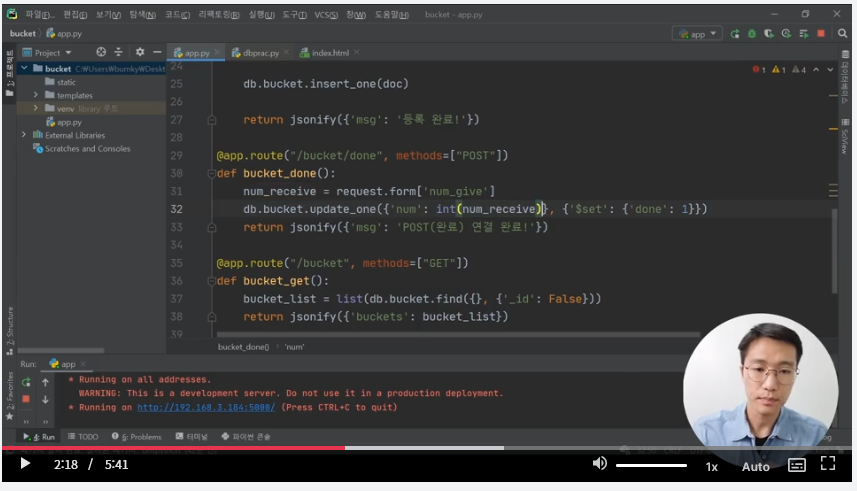Screen dimensions: 857x491
Task: Open Project panel settings gear
Action: click(140, 52)
